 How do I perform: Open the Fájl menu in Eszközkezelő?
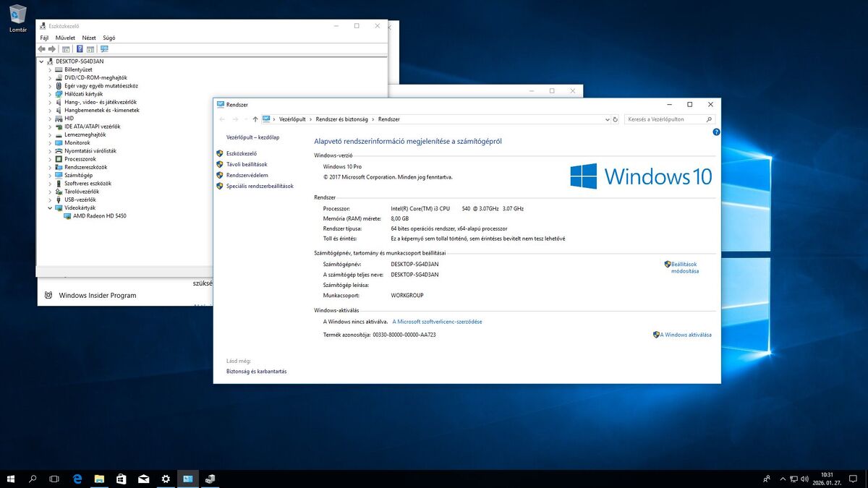(x=44, y=38)
